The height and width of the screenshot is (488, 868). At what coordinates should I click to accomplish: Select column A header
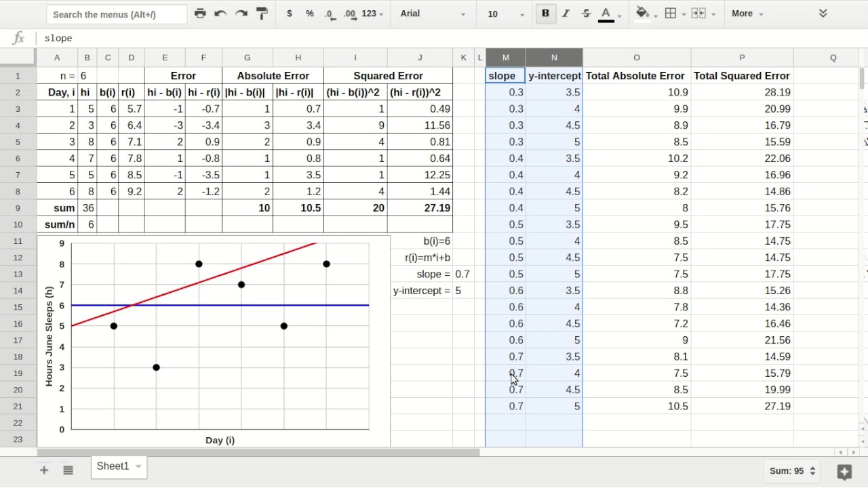coord(57,58)
